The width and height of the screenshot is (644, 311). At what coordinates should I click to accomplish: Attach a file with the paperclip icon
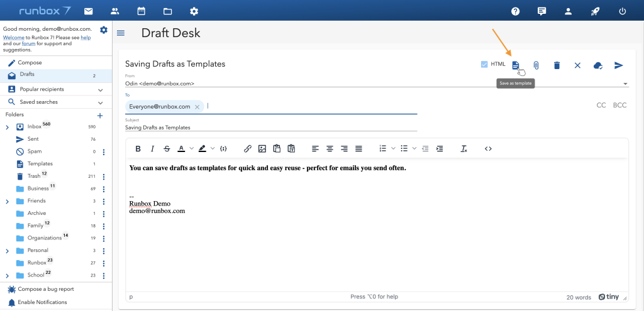tap(536, 65)
